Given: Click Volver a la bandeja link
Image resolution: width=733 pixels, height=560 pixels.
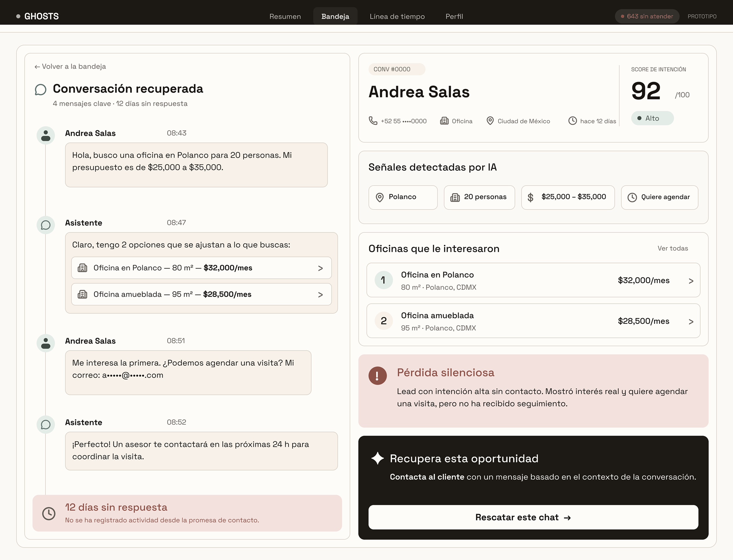Looking at the screenshot, I should pos(70,66).
